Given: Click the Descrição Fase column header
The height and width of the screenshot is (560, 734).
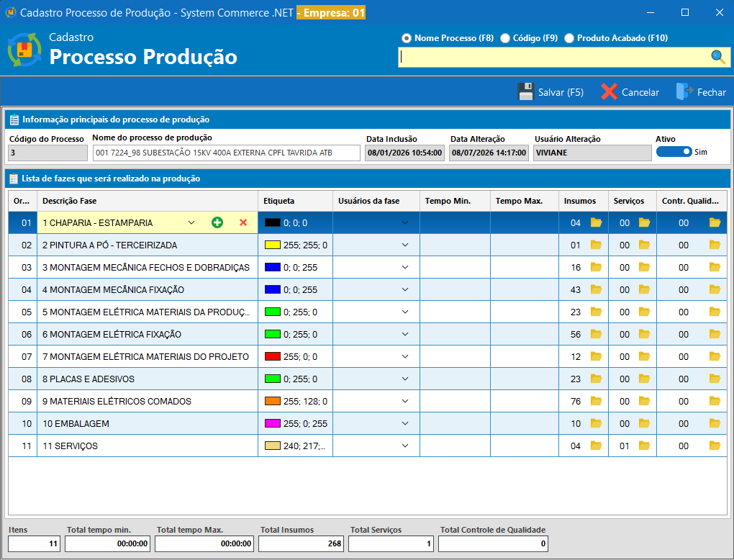Looking at the screenshot, I should coord(148,201).
